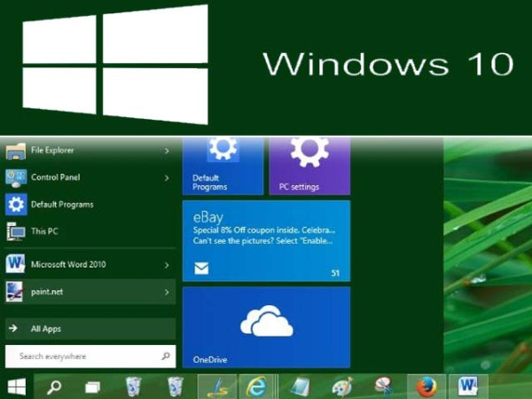
Task: Click the paint palette icon in the taskbar
Action: point(341,386)
